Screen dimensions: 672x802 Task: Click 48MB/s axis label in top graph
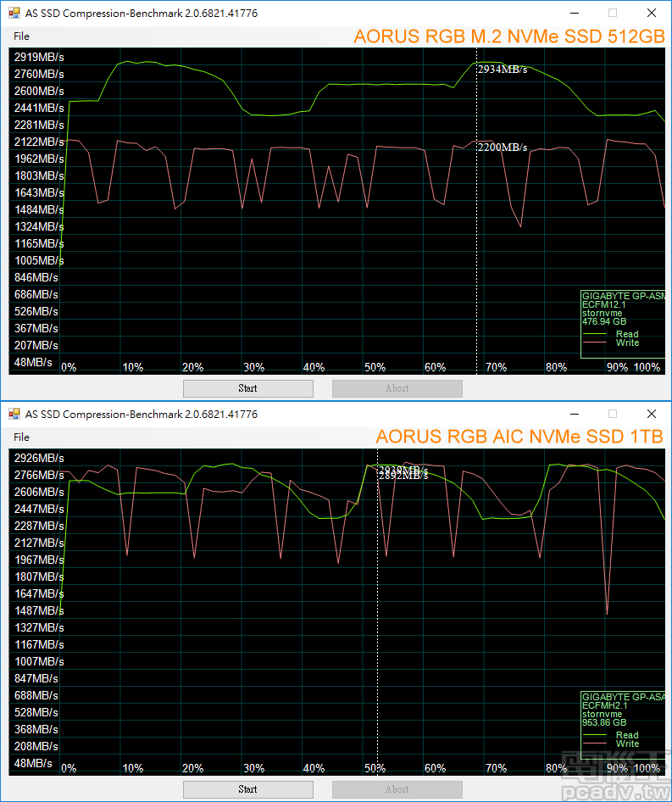(33, 362)
